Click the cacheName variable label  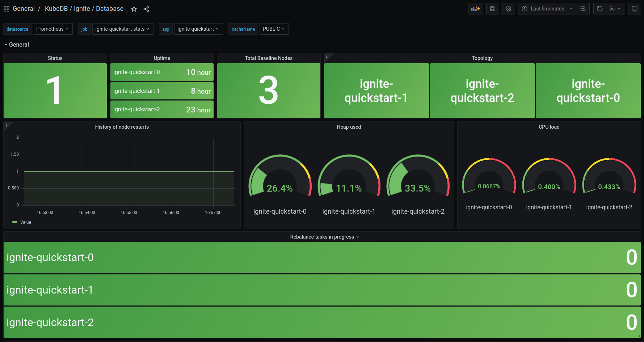[x=243, y=29]
